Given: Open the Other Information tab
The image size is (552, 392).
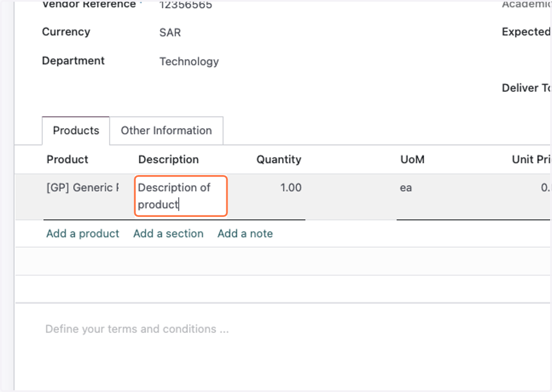Looking at the screenshot, I should click(x=167, y=131).
